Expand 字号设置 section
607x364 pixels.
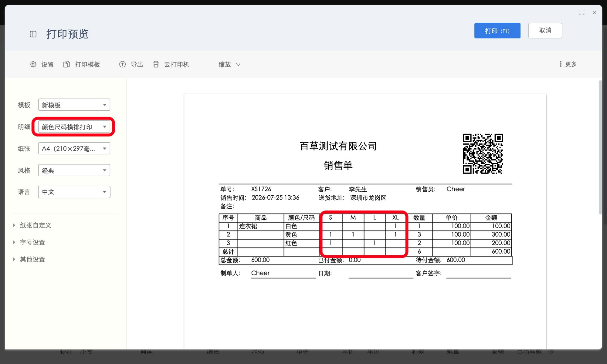[x=29, y=242]
